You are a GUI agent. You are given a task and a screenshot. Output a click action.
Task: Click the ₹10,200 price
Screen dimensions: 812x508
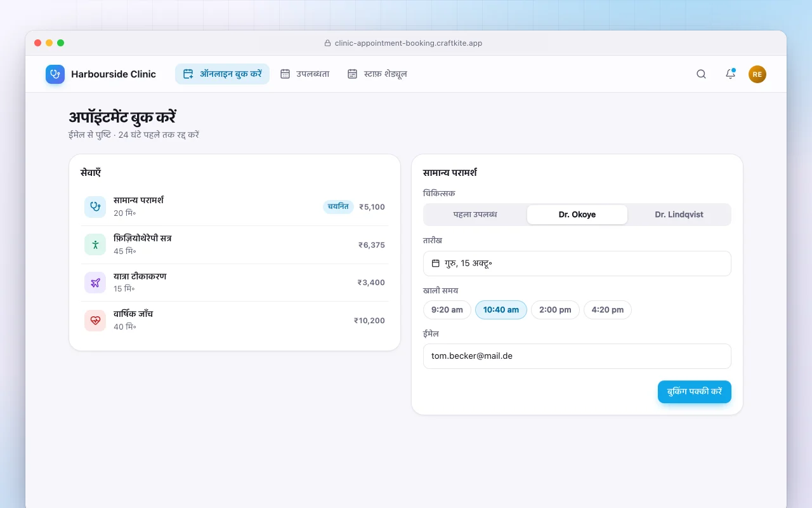coord(369,321)
